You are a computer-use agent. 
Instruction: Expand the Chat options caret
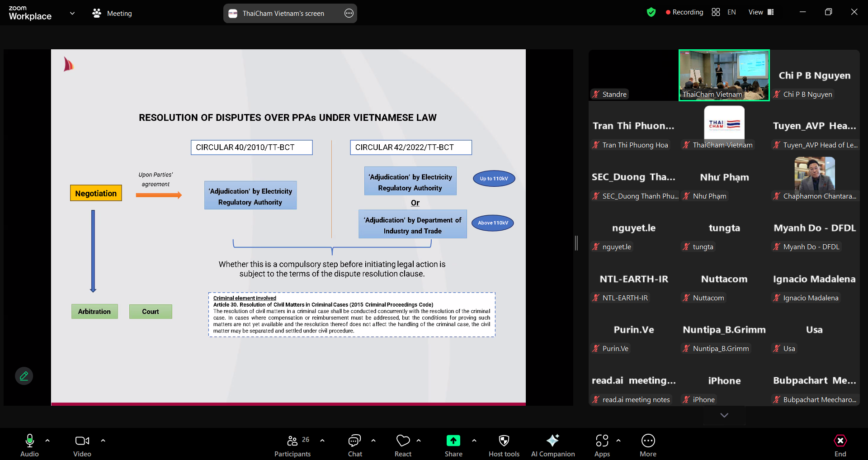(x=373, y=440)
